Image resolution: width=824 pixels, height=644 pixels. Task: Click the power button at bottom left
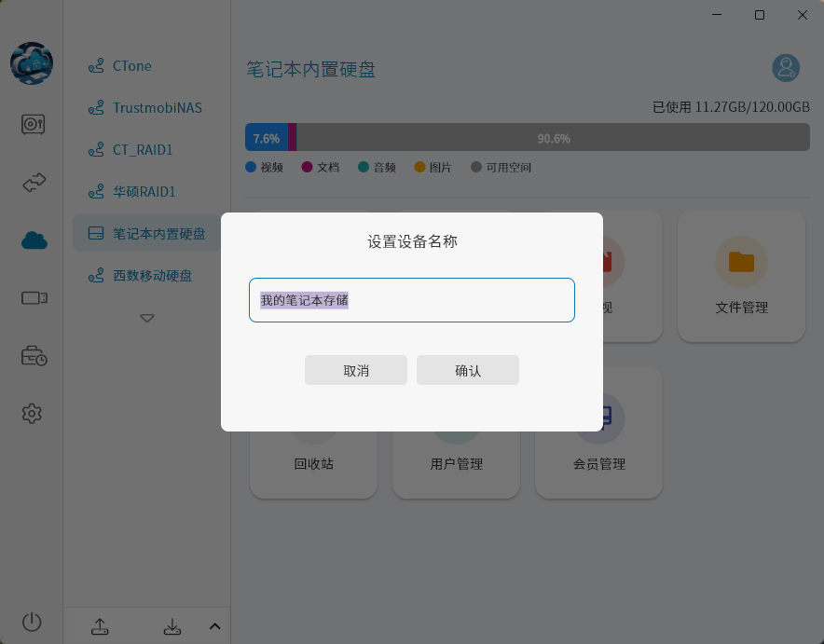pyautogui.click(x=33, y=622)
